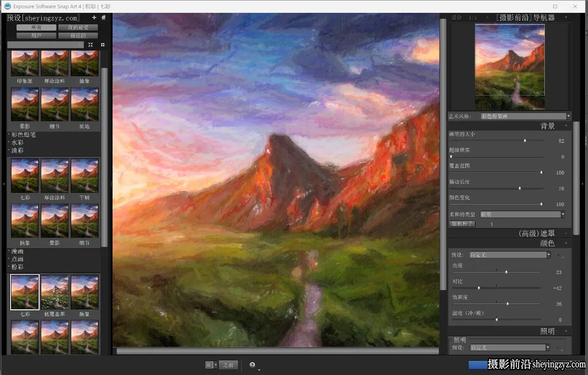Set navigator zoom to 适合
Screen dimensions: 588x375
point(456,17)
